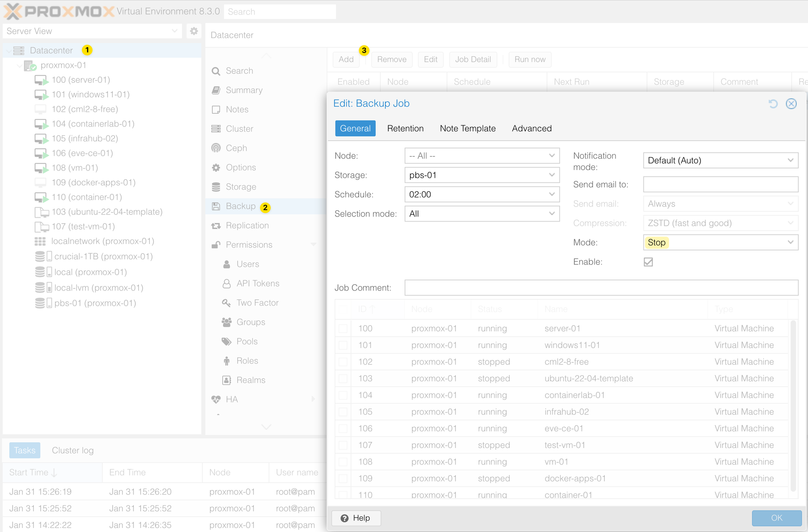Click the Help button
Viewport: 808px width, 532px height.
[356, 518]
